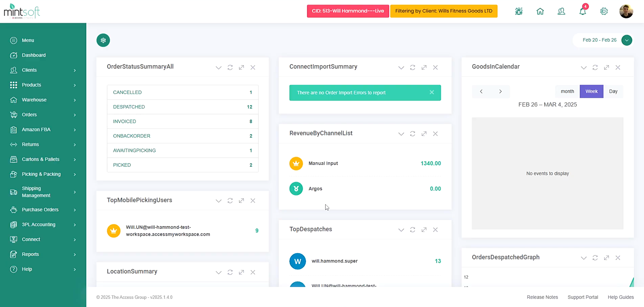Refresh the OrderStatusSummaryAll widget
Image resolution: width=644 pixels, height=307 pixels.
(x=230, y=67)
